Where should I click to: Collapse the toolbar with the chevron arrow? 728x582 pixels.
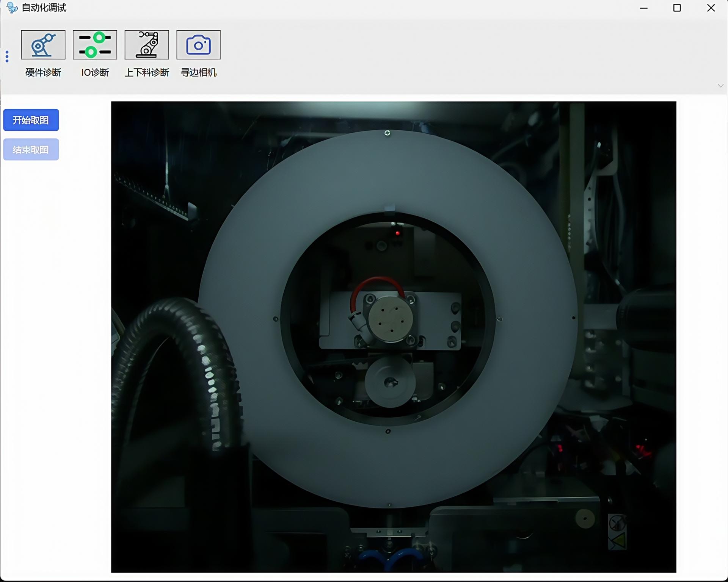(x=720, y=86)
